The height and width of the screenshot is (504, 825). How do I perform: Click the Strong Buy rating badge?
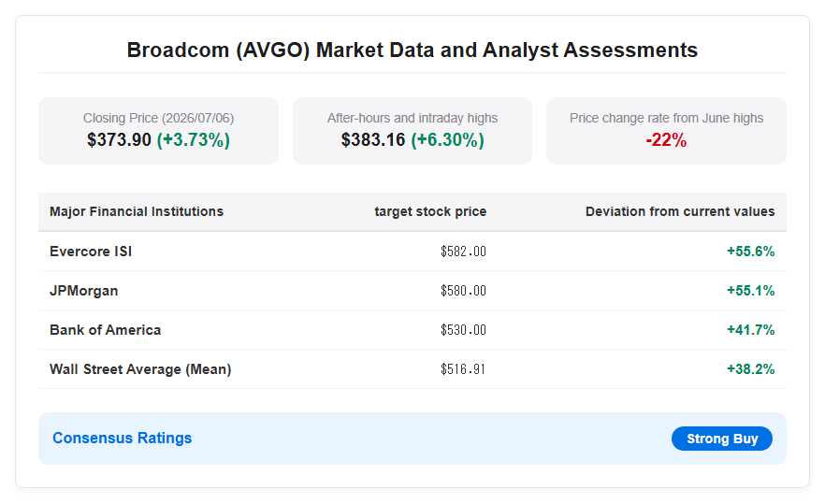721,439
